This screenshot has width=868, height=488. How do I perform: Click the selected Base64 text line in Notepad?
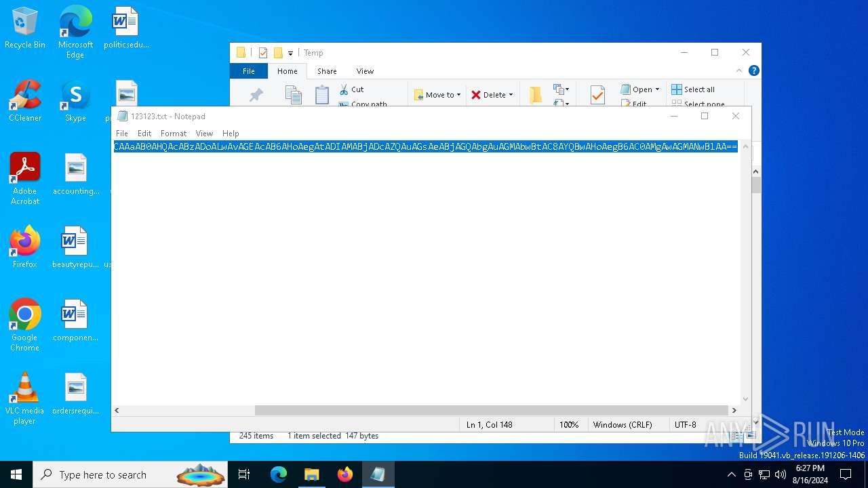(x=425, y=146)
